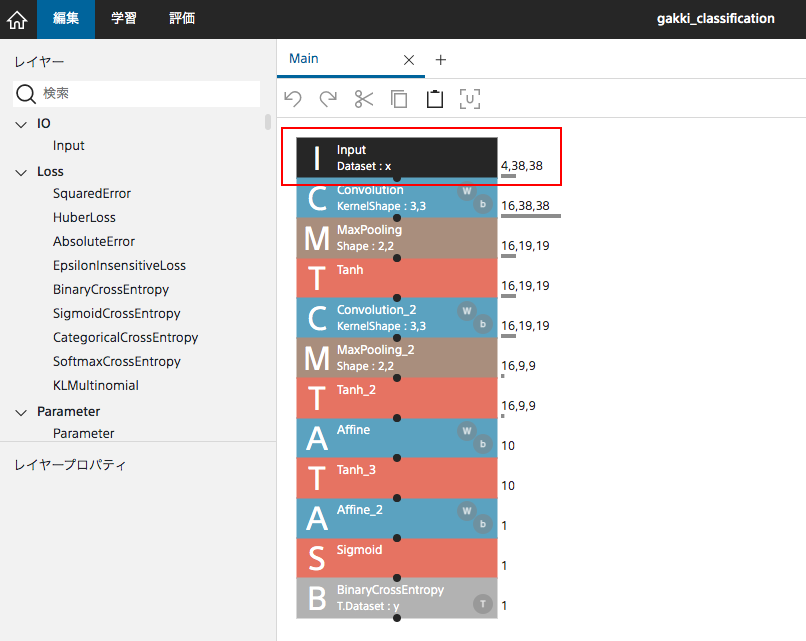Collapse the Loss layer category
The image size is (806, 641).
(21, 172)
